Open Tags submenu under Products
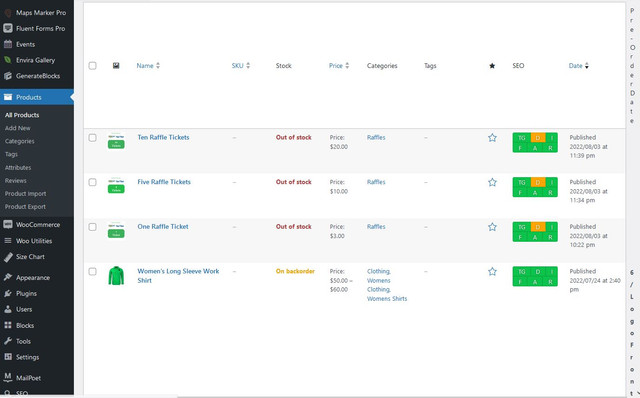Image resolution: width=640 pixels, height=398 pixels. click(x=11, y=154)
